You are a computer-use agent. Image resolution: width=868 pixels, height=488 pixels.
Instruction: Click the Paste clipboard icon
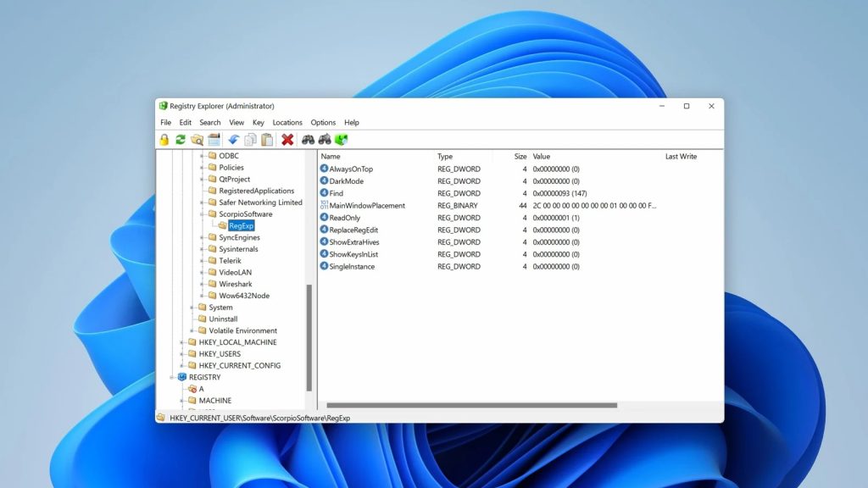(267, 139)
